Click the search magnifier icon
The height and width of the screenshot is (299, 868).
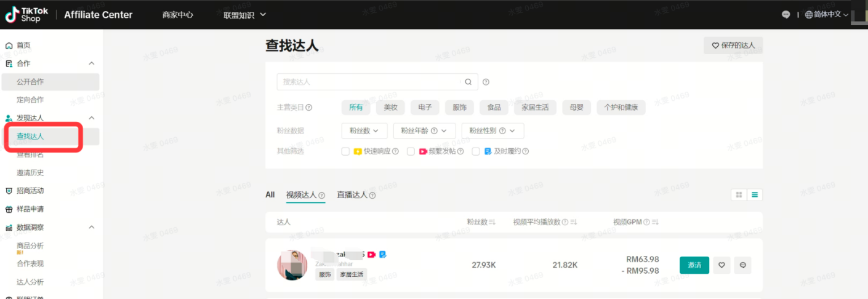pos(468,82)
